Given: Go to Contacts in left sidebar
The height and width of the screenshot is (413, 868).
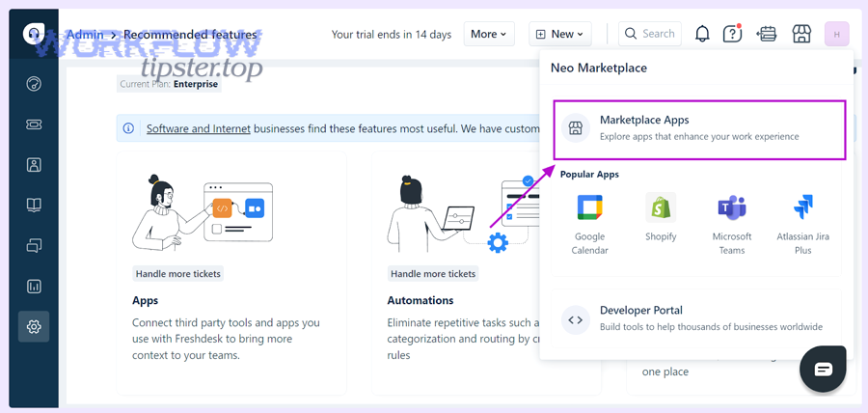Looking at the screenshot, I should click(34, 165).
